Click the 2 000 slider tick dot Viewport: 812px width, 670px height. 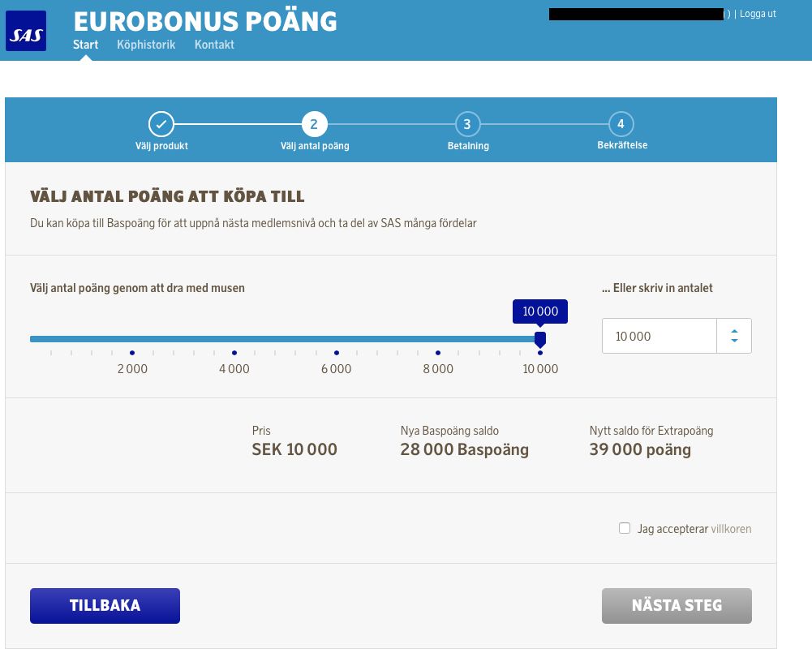pyautogui.click(x=132, y=353)
